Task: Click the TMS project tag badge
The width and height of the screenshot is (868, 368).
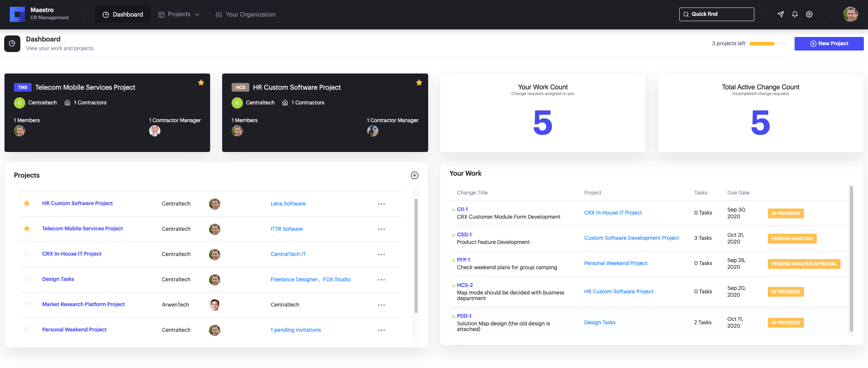Action: (23, 87)
